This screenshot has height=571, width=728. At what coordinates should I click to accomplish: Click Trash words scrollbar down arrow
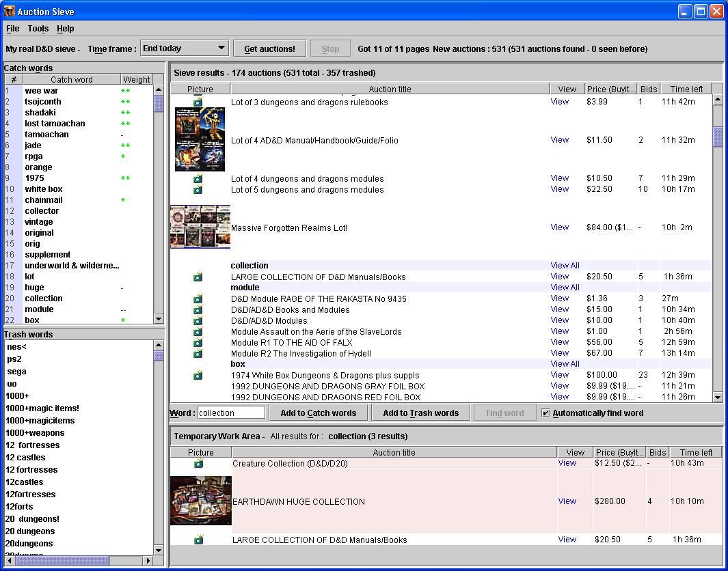pyautogui.click(x=159, y=550)
